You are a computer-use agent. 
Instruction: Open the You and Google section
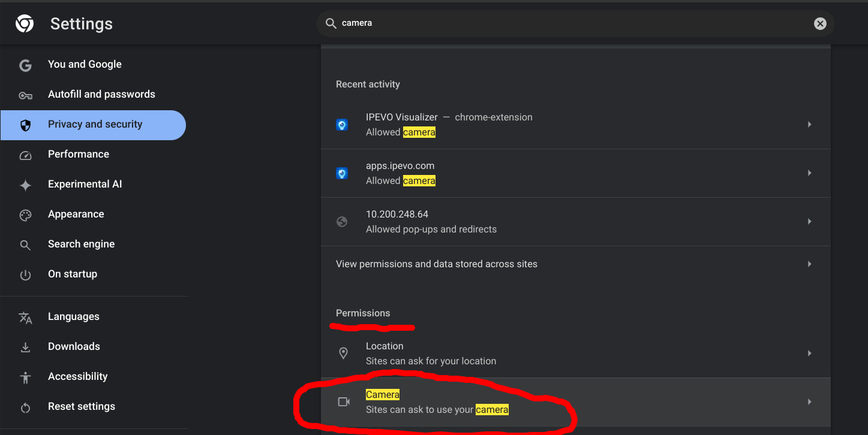tap(85, 64)
